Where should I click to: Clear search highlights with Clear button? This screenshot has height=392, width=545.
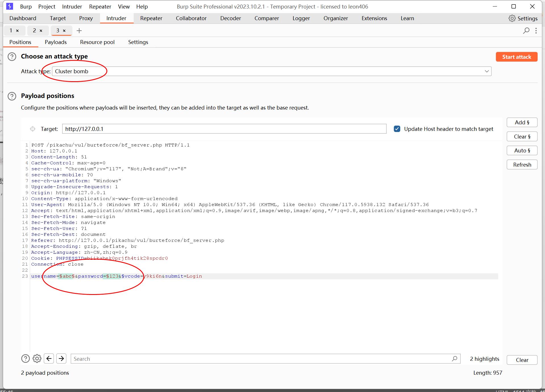click(x=522, y=360)
